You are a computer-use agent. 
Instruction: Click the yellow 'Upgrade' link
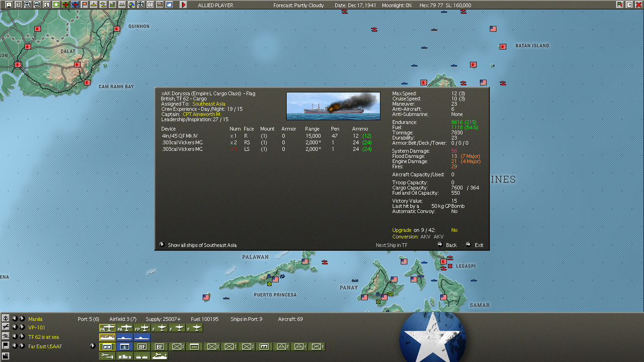pos(402,230)
